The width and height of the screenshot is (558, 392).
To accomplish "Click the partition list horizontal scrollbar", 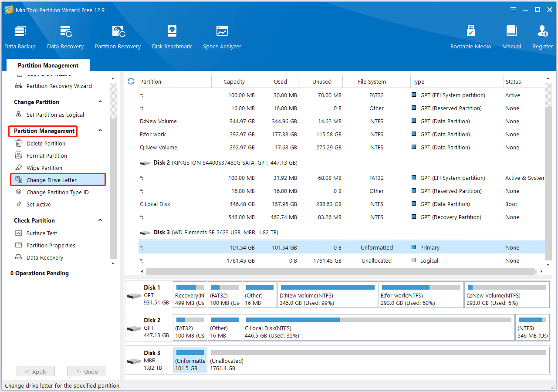I will click(340, 271).
